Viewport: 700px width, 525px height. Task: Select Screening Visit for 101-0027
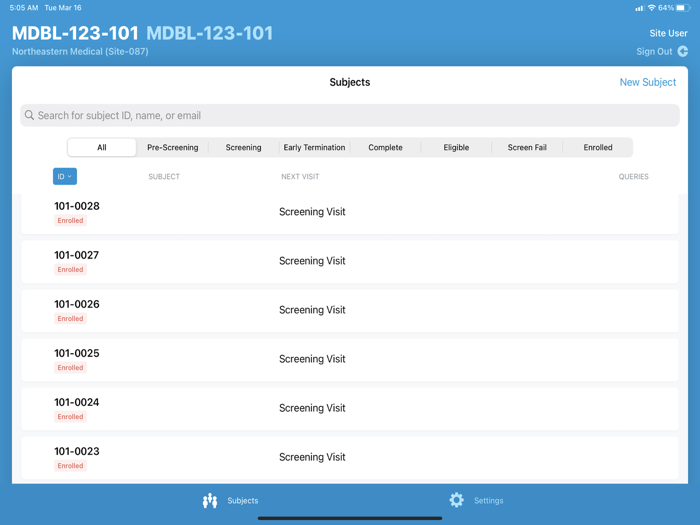click(312, 261)
